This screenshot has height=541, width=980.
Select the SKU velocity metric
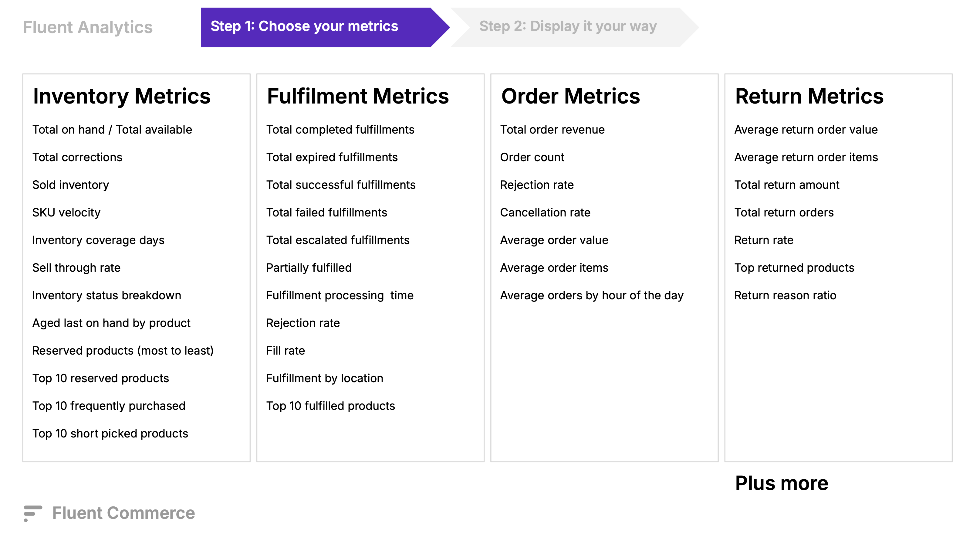pos(66,213)
